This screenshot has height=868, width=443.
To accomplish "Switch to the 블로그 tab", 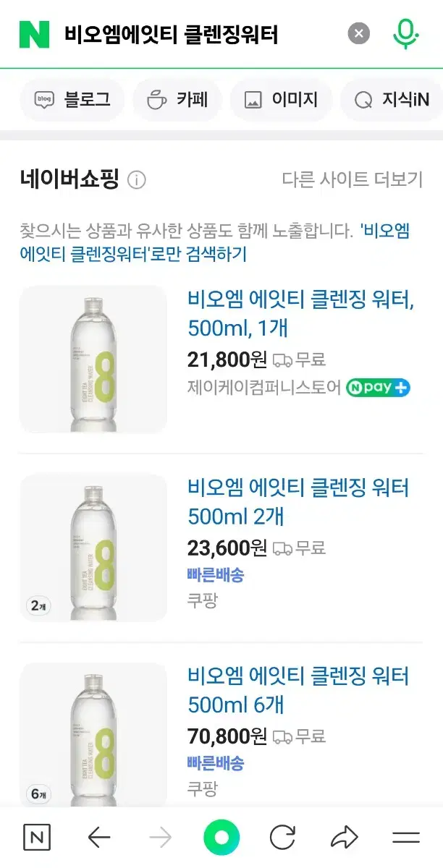I will coord(71,100).
